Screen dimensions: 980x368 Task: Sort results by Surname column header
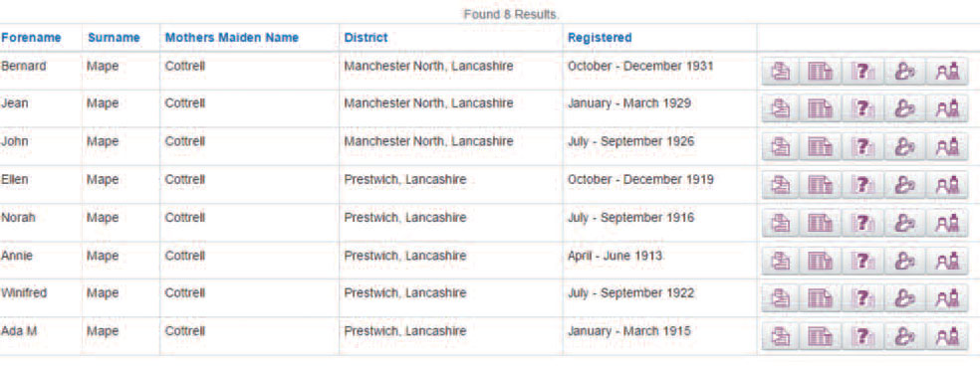click(x=114, y=38)
